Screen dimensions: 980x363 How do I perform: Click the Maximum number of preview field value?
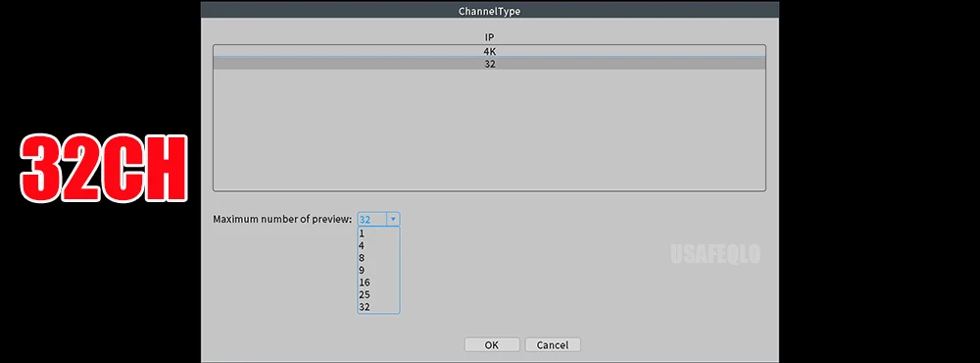(372, 220)
